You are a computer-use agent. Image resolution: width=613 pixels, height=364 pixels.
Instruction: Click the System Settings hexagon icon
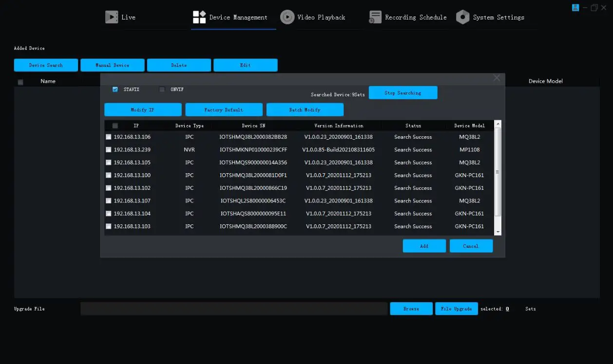pos(462,17)
